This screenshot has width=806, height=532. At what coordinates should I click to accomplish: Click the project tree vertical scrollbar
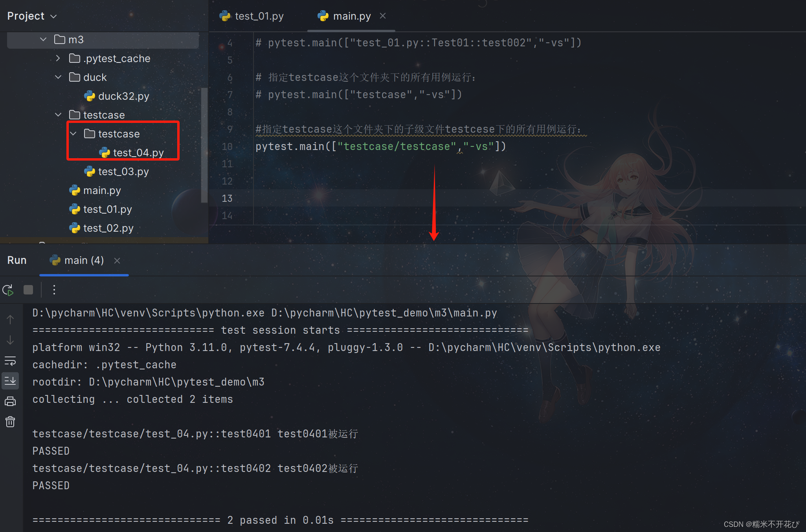point(204,145)
